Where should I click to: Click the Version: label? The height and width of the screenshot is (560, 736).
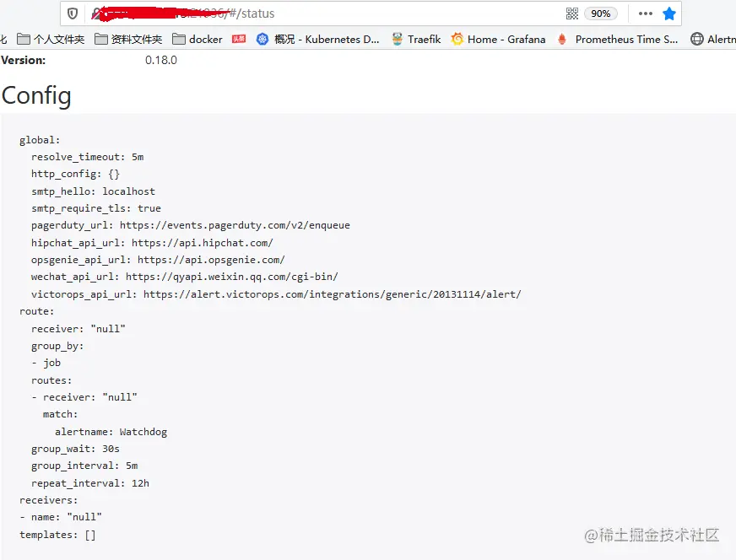(24, 60)
